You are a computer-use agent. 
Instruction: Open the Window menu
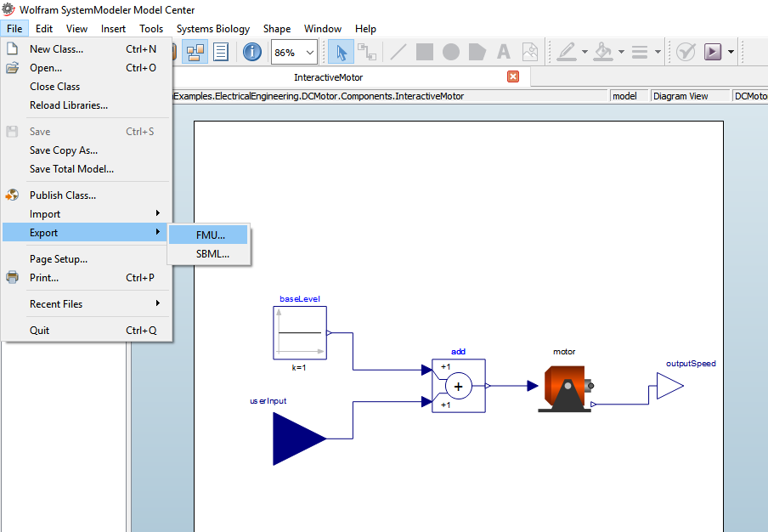[322, 29]
